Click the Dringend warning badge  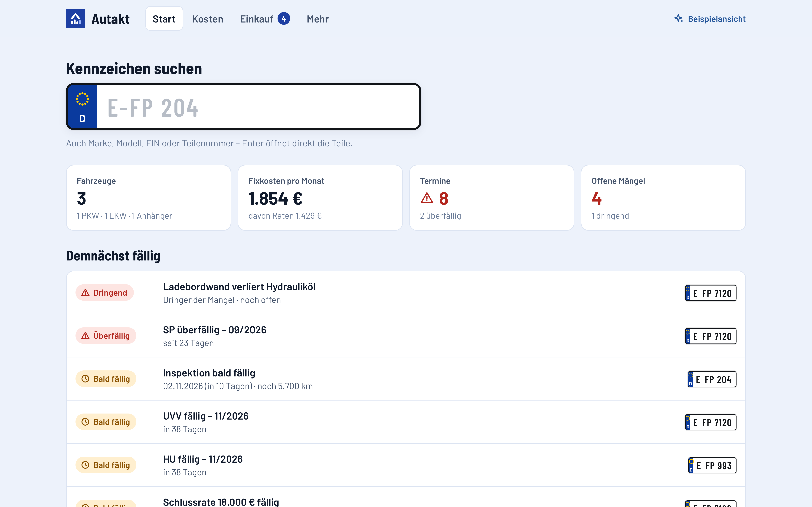(x=105, y=293)
